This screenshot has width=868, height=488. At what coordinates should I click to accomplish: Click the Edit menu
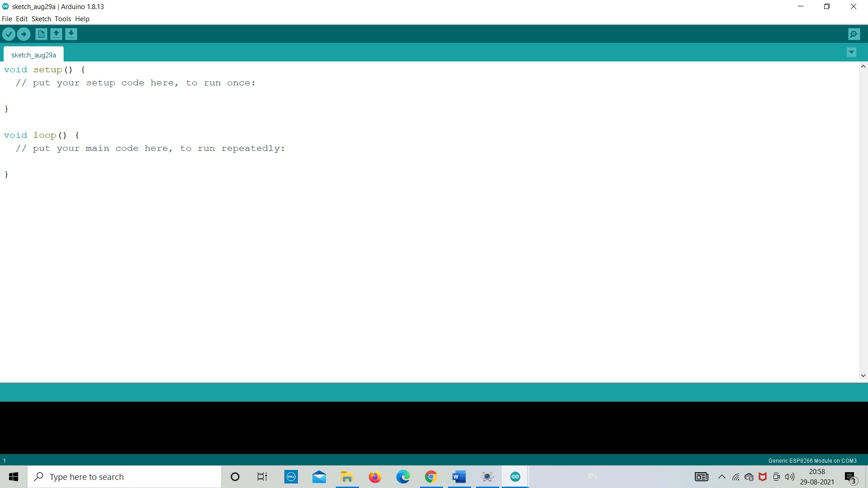click(21, 19)
